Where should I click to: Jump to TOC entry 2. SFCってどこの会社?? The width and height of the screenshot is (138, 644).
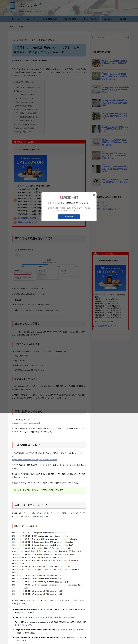pyautogui.click(x=23, y=91)
